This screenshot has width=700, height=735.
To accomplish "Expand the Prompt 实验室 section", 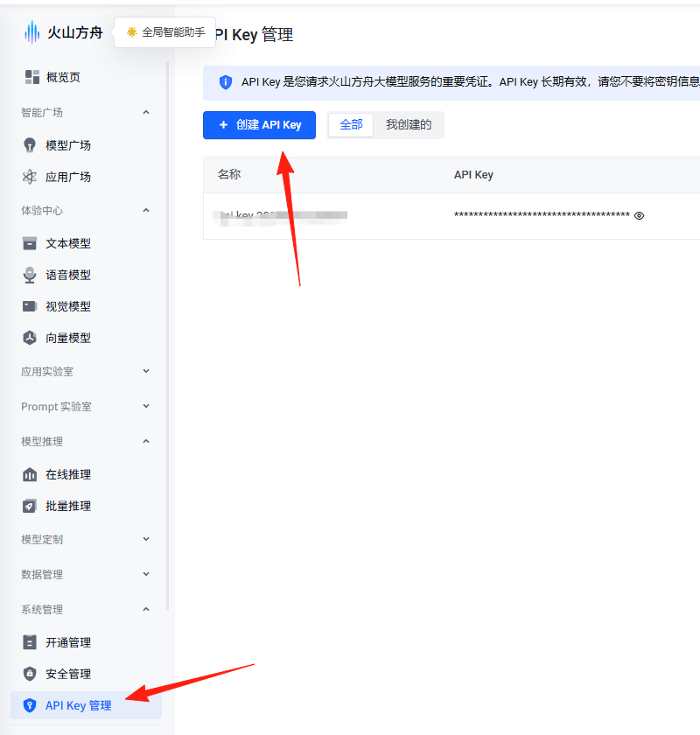I will click(x=146, y=406).
